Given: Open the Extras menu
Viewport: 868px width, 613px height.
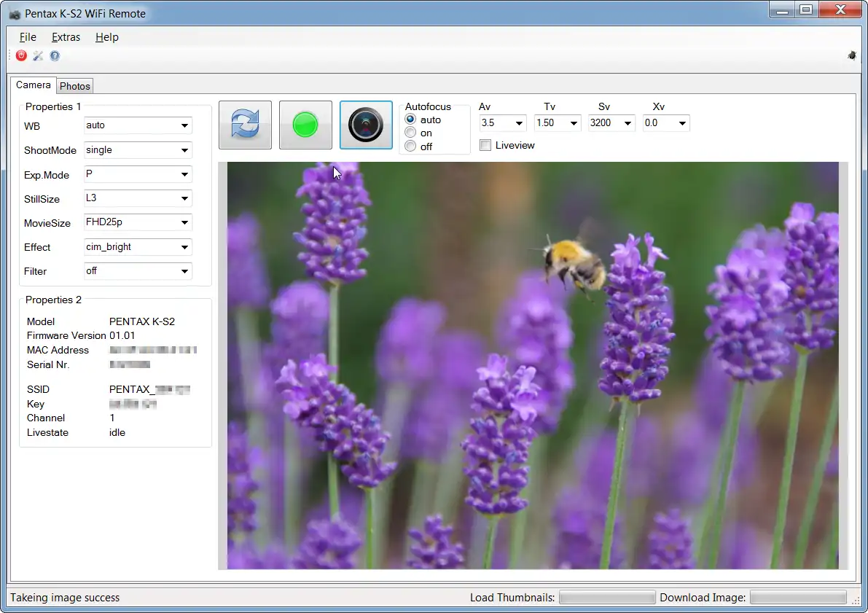Looking at the screenshot, I should click(x=66, y=37).
